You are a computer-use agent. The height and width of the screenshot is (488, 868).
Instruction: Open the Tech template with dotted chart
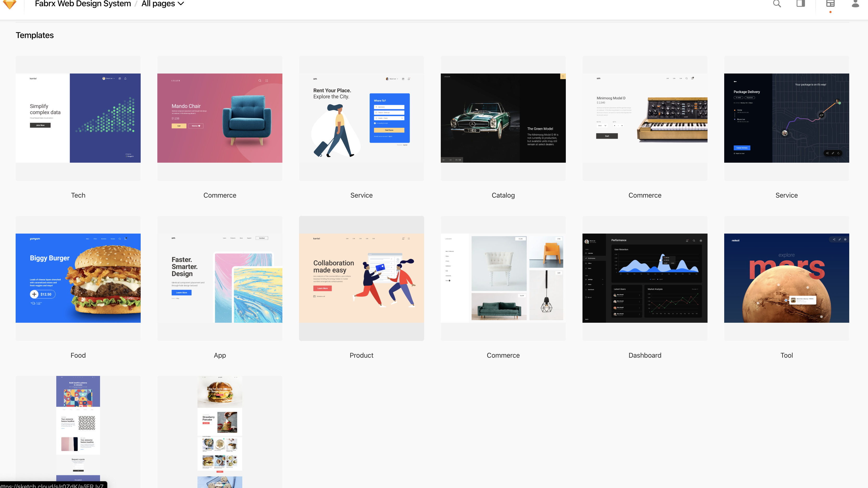[x=78, y=118]
